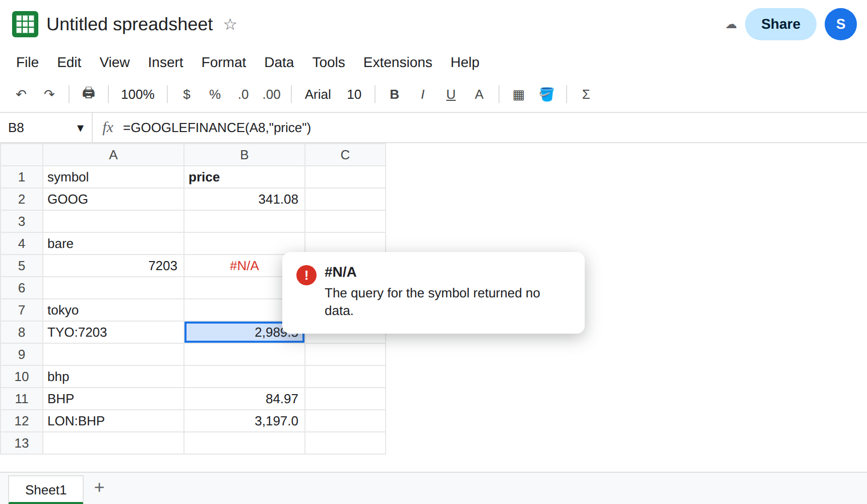The width and height of the screenshot is (867, 504).
Task: Open the account avatar labeled S
Action: (x=840, y=24)
